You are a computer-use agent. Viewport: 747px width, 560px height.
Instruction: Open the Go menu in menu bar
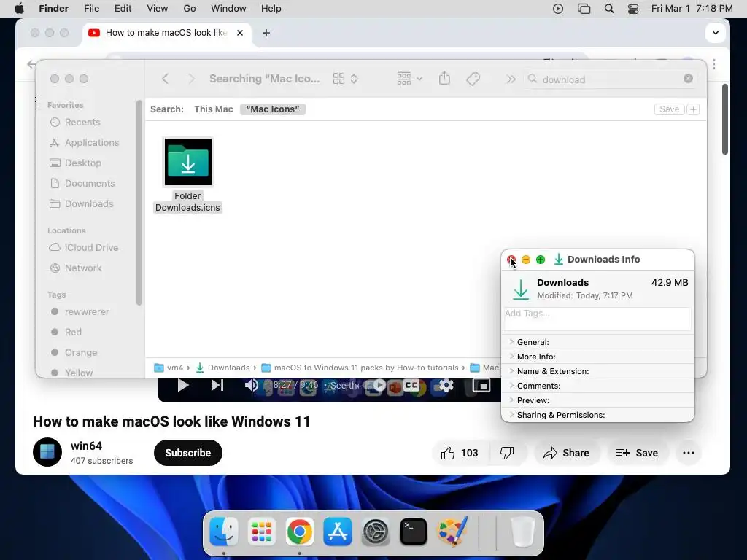189,9
